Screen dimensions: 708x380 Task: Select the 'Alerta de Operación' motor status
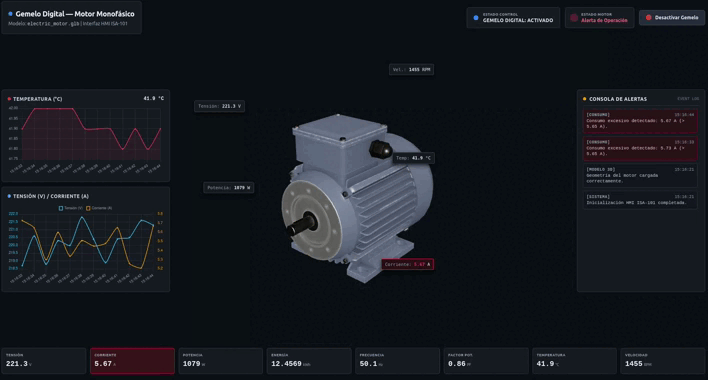pyautogui.click(x=604, y=20)
